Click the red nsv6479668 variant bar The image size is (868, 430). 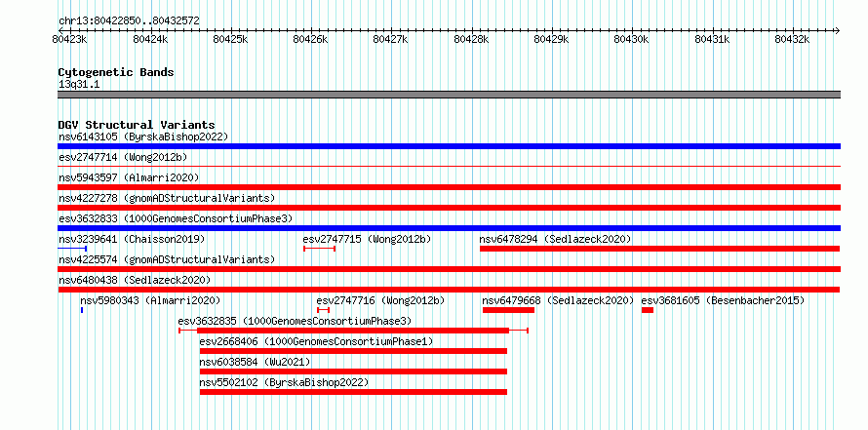[x=508, y=310]
